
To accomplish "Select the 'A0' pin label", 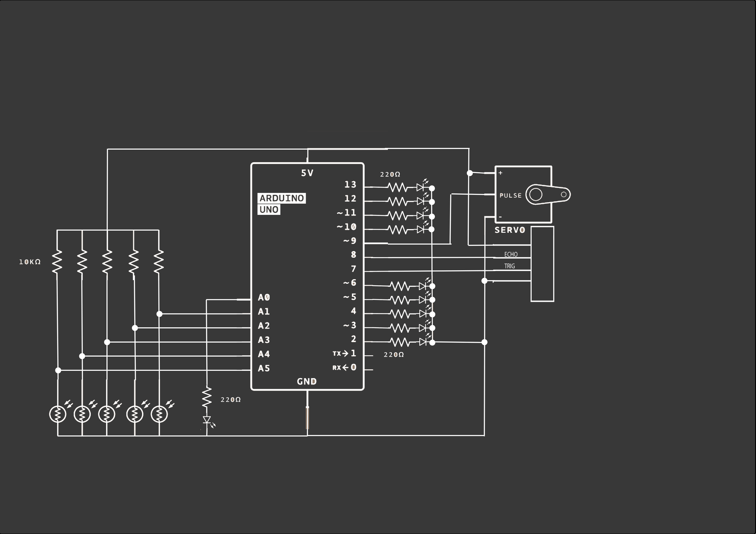I will [x=264, y=297].
